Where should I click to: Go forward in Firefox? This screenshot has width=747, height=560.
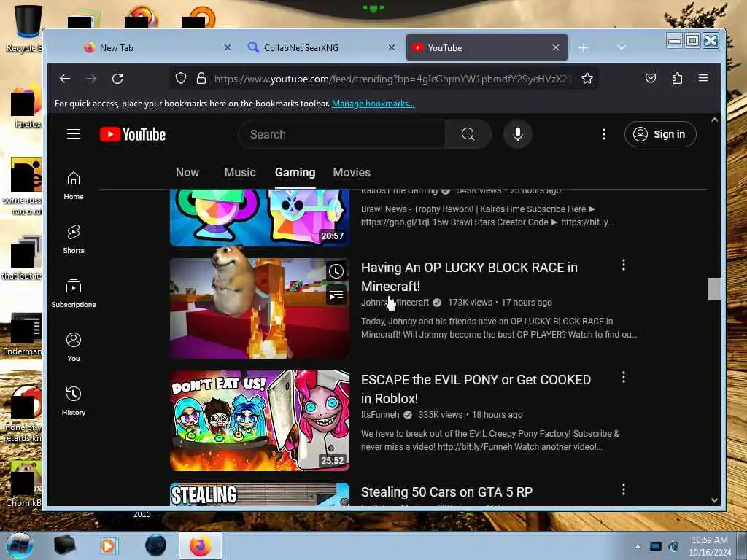click(x=91, y=79)
